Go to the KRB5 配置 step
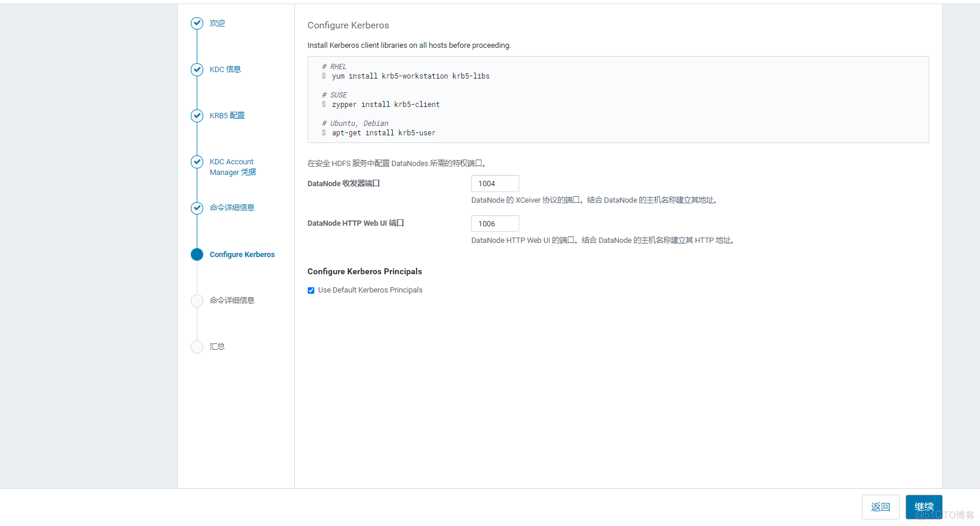Image resolution: width=980 pixels, height=526 pixels. pos(227,115)
